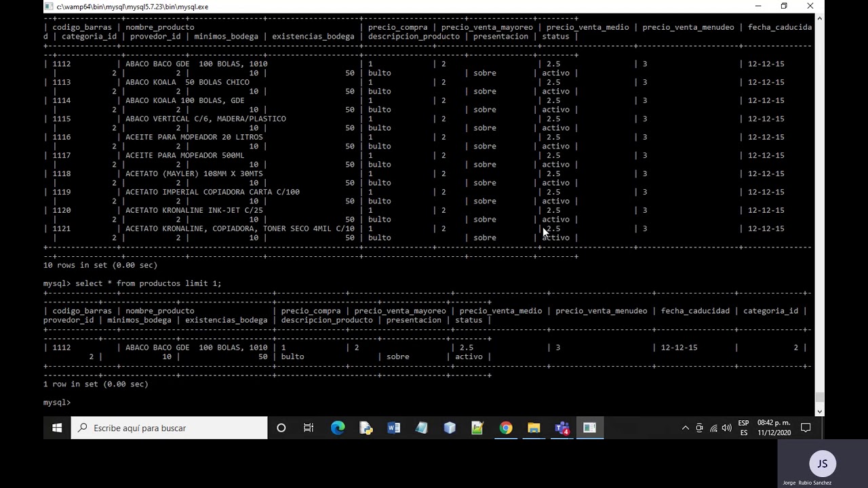Click product 'ABACO KOALA 50 BOLAS CHICO'
The height and width of the screenshot is (488, 868).
(187, 82)
